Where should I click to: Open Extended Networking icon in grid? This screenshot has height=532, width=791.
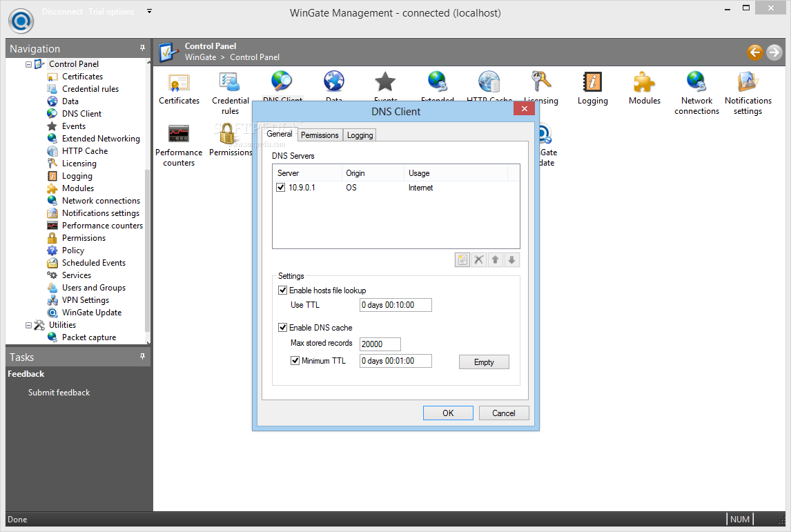[437, 81]
